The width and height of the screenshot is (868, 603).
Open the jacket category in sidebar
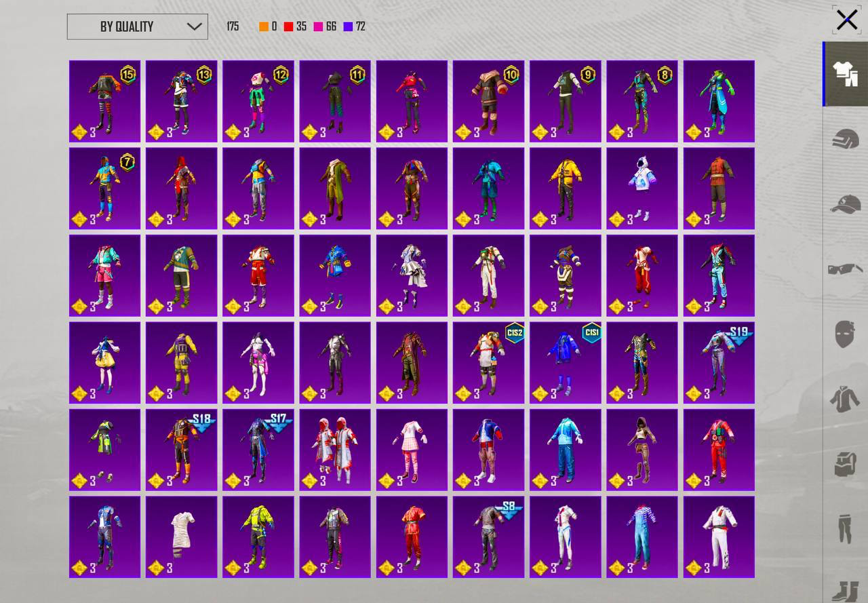coord(845,400)
